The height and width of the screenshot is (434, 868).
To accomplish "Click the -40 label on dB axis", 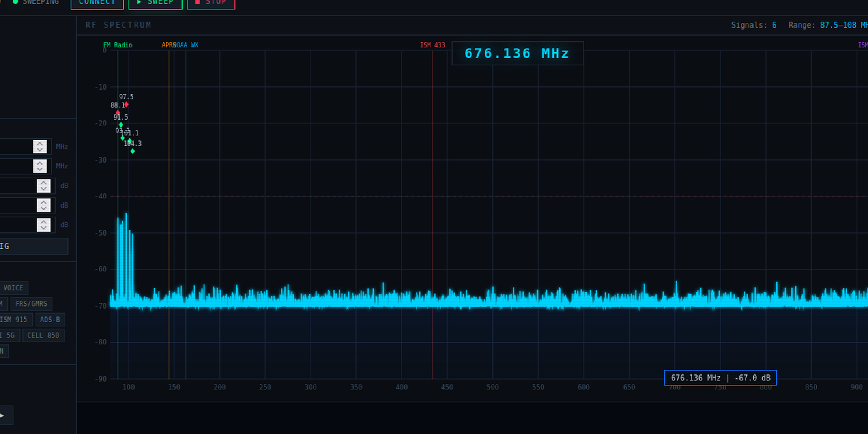I will pyautogui.click(x=101, y=196).
